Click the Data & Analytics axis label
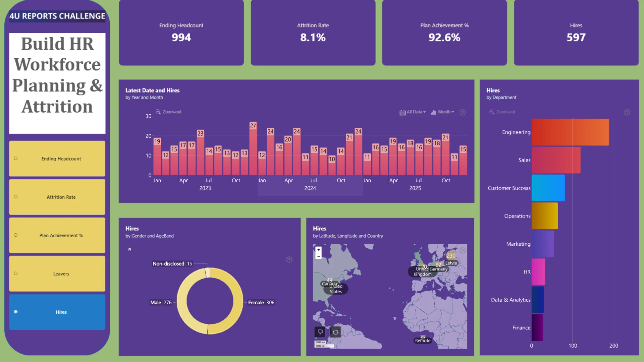 pos(511,300)
